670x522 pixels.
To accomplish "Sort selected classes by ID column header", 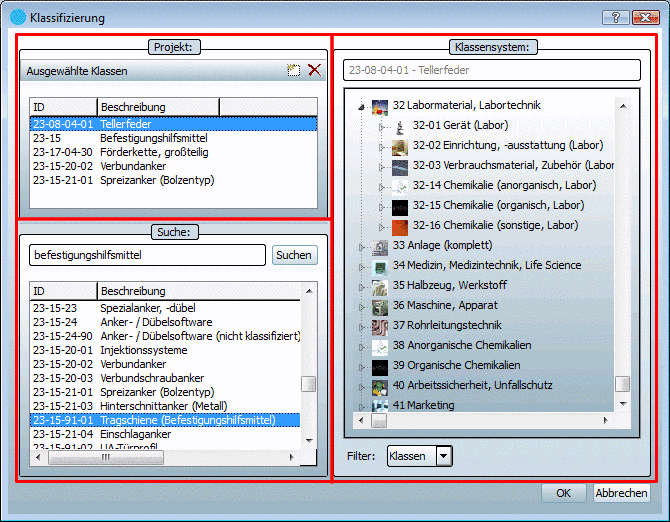I will 63,107.
